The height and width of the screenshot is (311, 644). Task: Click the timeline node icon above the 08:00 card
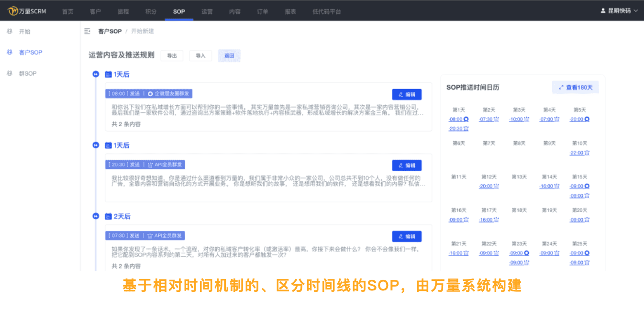(x=96, y=74)
